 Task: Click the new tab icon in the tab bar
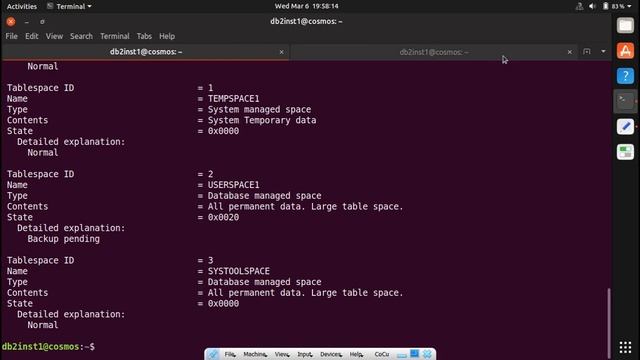[x=587, y=52]
